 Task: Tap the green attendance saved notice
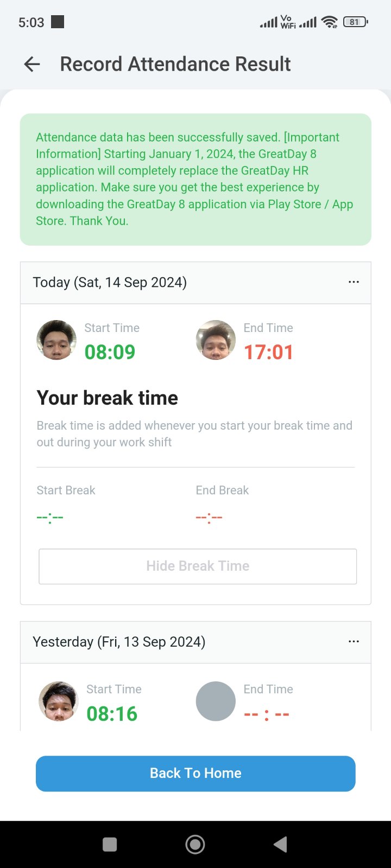click(x=195, y=179)
